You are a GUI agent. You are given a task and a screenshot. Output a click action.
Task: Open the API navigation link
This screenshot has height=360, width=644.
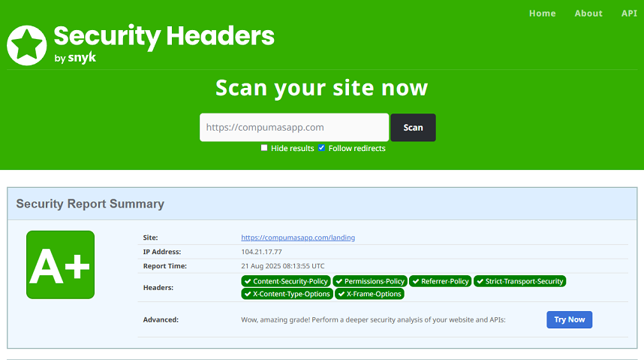click(x=628, y=14)
